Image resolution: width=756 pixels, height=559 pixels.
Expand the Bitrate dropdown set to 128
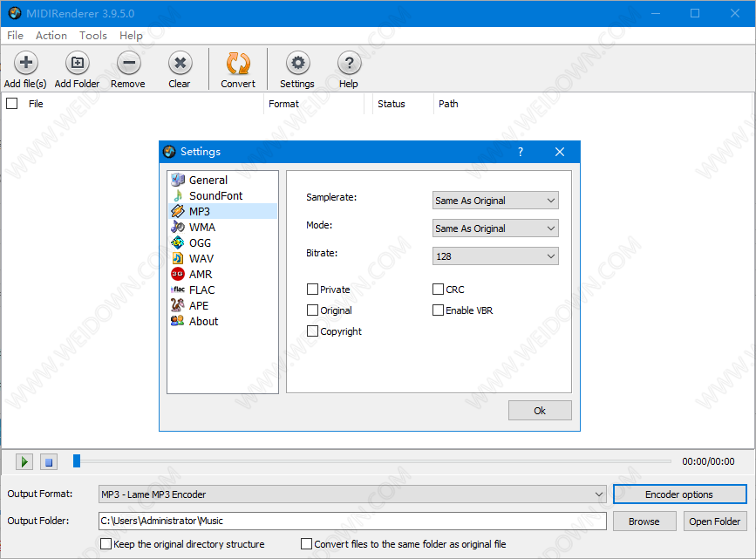tap(495, 256)
